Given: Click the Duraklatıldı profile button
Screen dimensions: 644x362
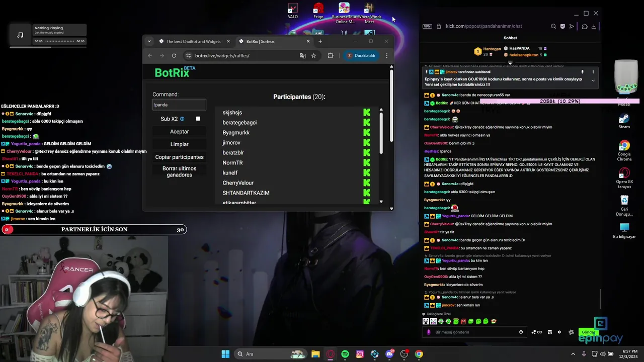Looking at the screenshot, I should tap(361, 56).
